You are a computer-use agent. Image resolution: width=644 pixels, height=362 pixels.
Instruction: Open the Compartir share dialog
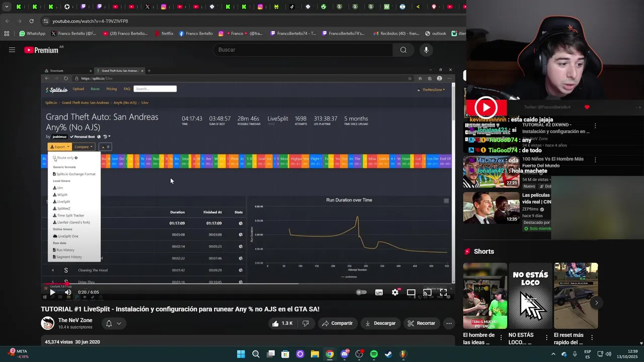coord(337,323)
